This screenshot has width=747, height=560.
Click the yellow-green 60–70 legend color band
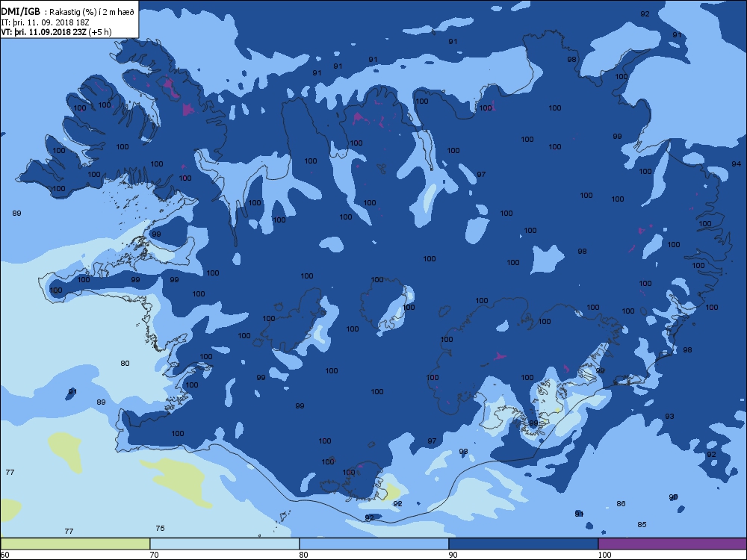(75, 544)
